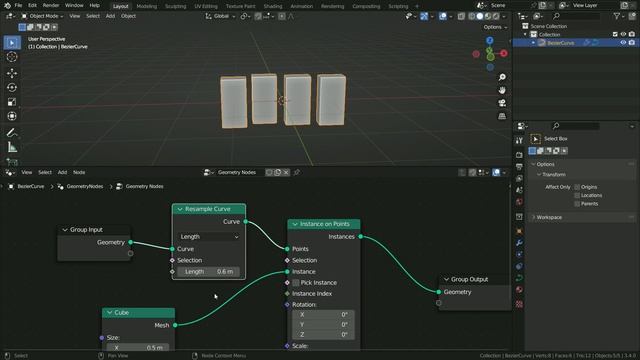Screen dimensions: 640x360
Task: Click the Group Output Geometry socket
Action: (x=439, y=292)
